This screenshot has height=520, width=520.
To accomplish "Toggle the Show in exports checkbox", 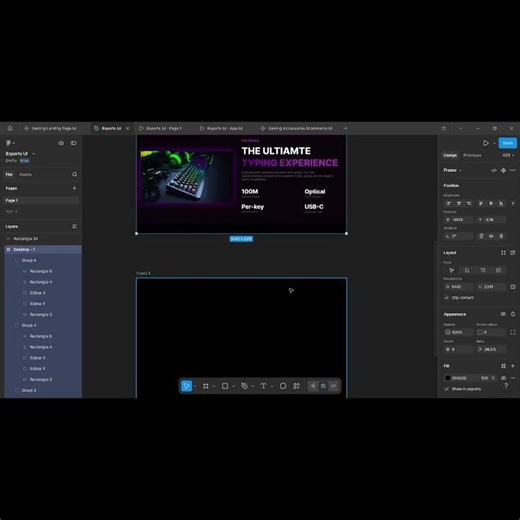I will [x=446, y=389].
